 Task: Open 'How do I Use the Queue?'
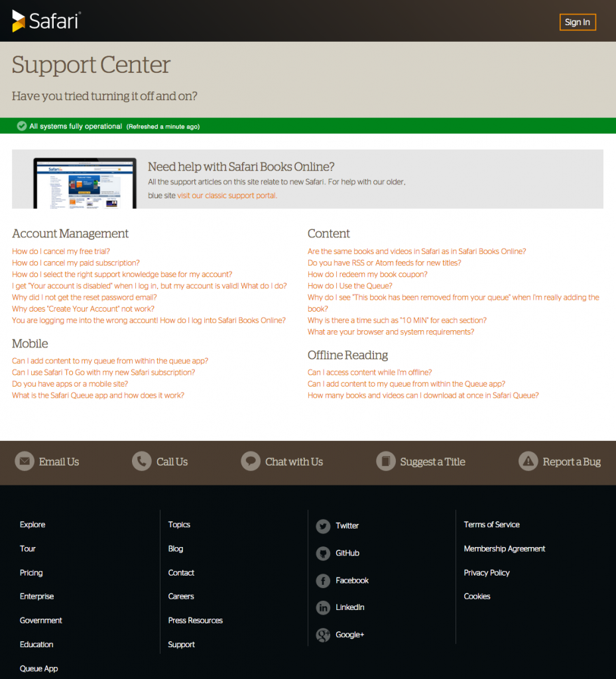[349, 286]
